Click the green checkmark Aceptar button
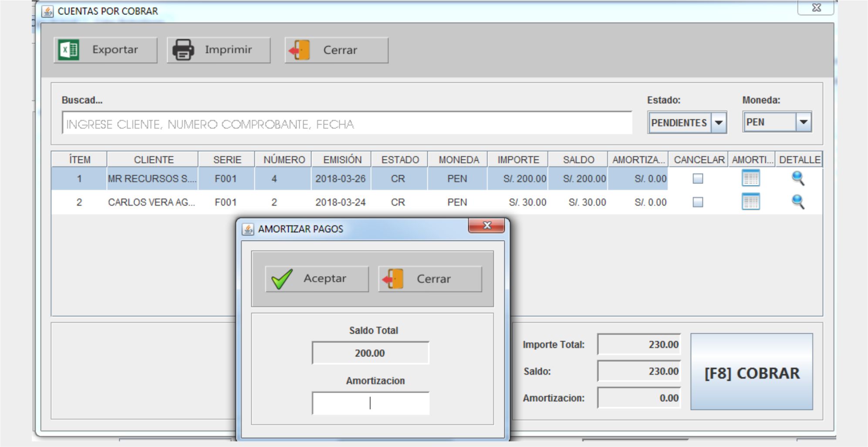The height and width of the screenshot is (447, 868). click(317, 279)
